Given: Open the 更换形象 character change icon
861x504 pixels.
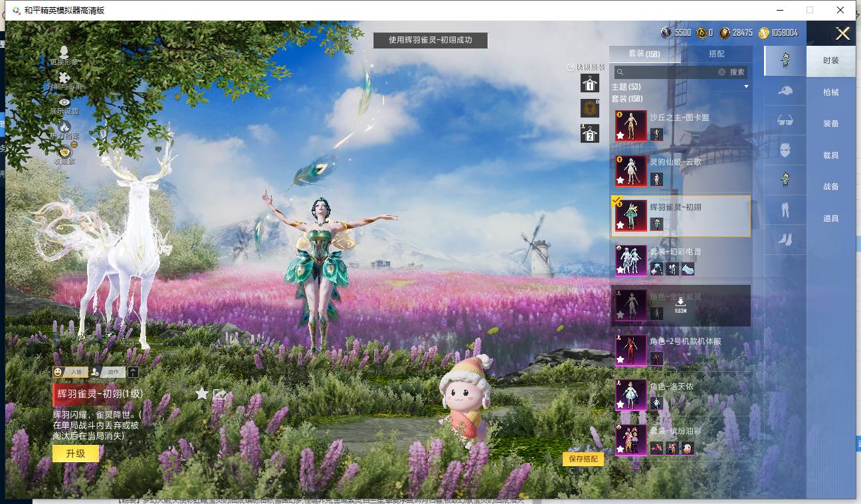Looking at the screenshot, I should pos(64,52).
